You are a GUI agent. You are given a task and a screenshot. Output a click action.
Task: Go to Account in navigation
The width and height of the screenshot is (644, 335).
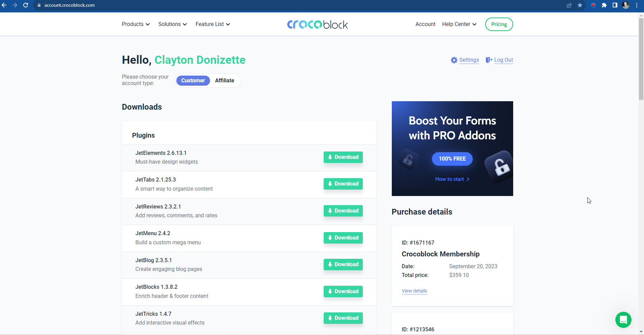coord(425,24)
